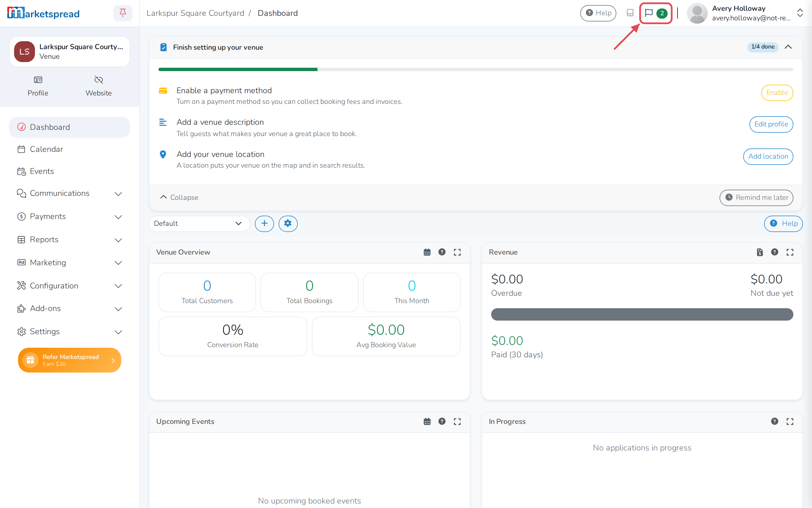Open Revenue invoice document icon
Image resolution: width=812 pixels, height=508 pixels.
pyautogui.click(x=760, y=252)
